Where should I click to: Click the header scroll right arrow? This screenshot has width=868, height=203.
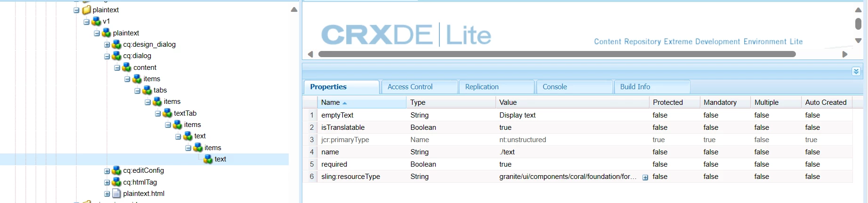click(845, 54)
